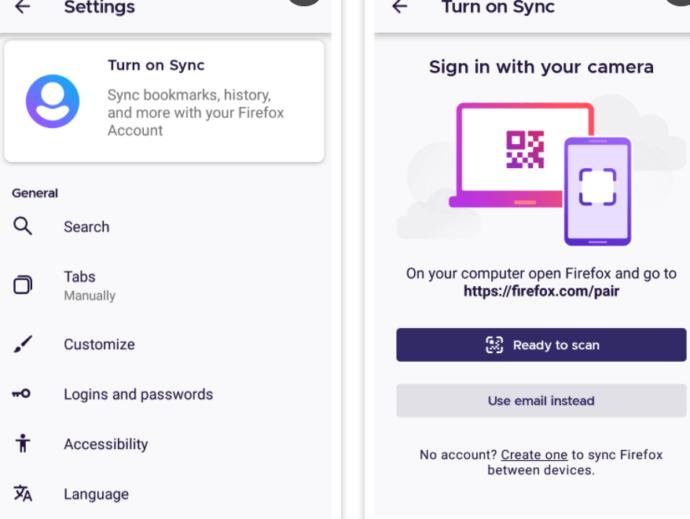Click the Ready to scan button
The height and width of the screenshot is (519, 690).
click(541, 345)
